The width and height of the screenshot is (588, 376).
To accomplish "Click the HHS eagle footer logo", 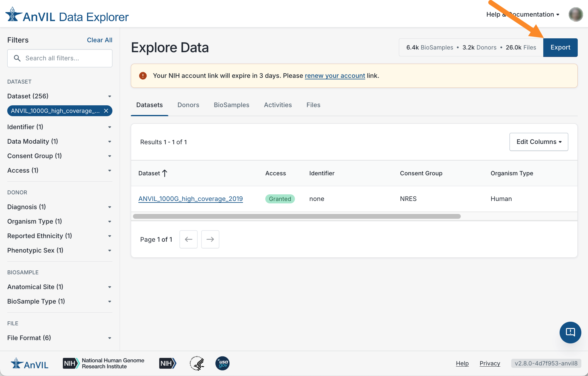I will coord(197,363).
